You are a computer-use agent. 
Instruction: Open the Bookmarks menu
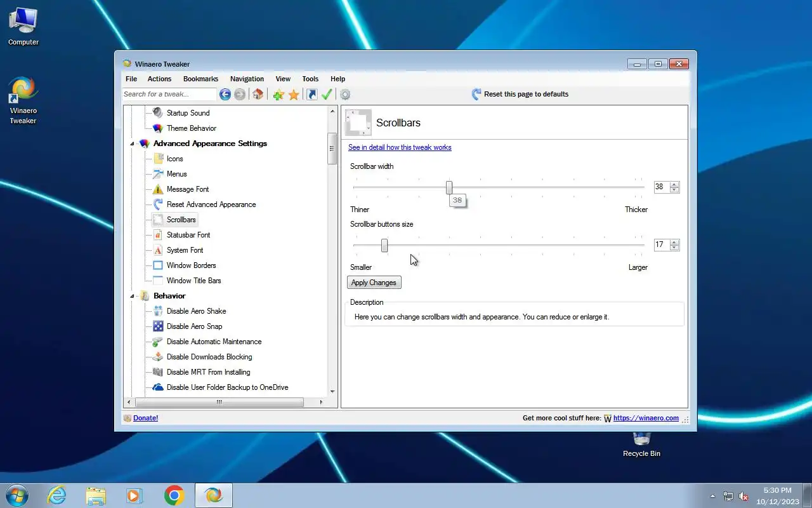point(200,79)
